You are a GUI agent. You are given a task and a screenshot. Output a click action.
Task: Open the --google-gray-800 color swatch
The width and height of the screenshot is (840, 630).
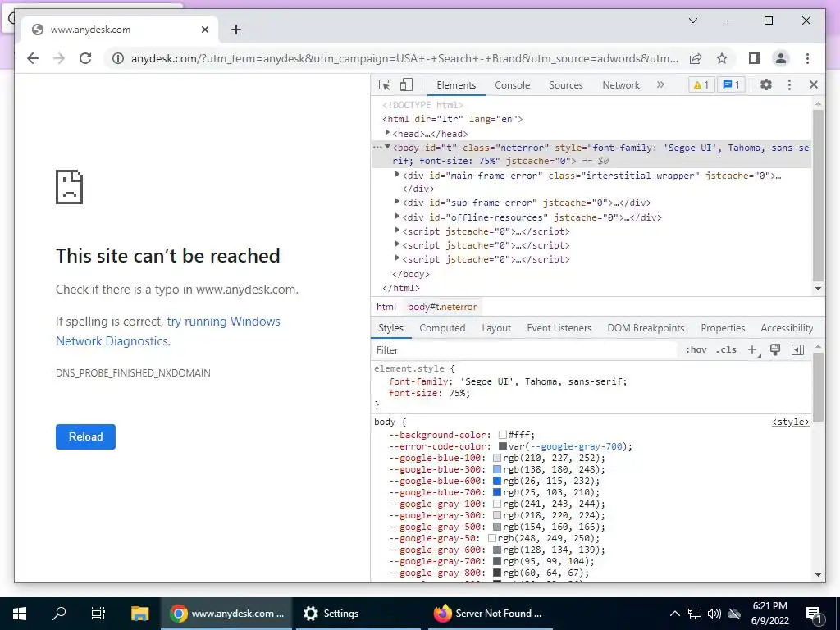[497, 573]
